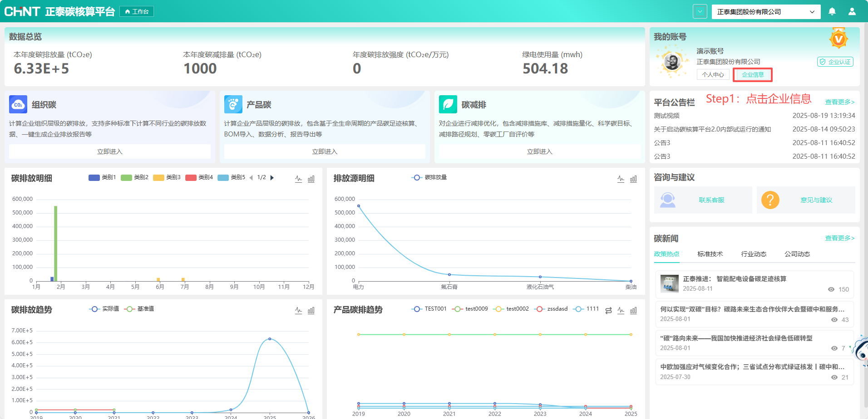Select the 标准技术 news tab
868x419 pixels.
(710, 254)
